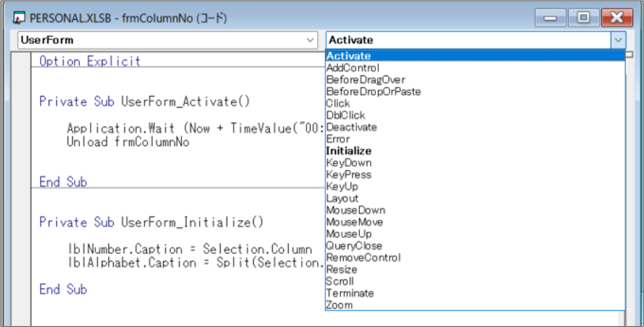Choose RemoveControl event
This screenshot has width=644, height=327.
click(475, 258)
